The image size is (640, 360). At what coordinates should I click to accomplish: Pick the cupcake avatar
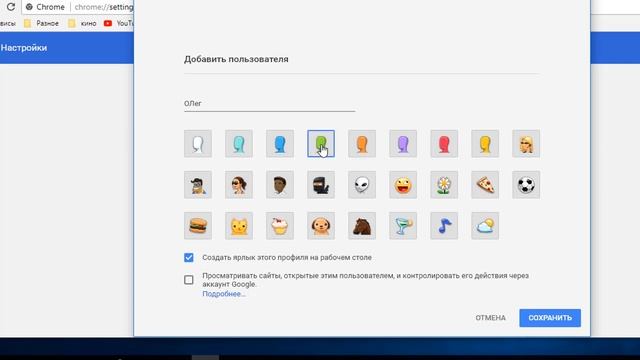point(280,226)
